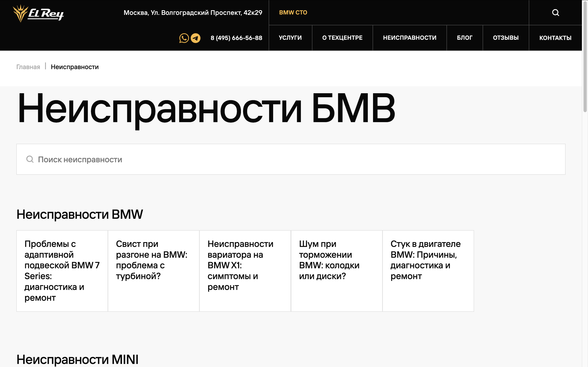Click magnifier icon inside fault search field
The width and height of the screenshot is (588, 367).
[30, 159]
